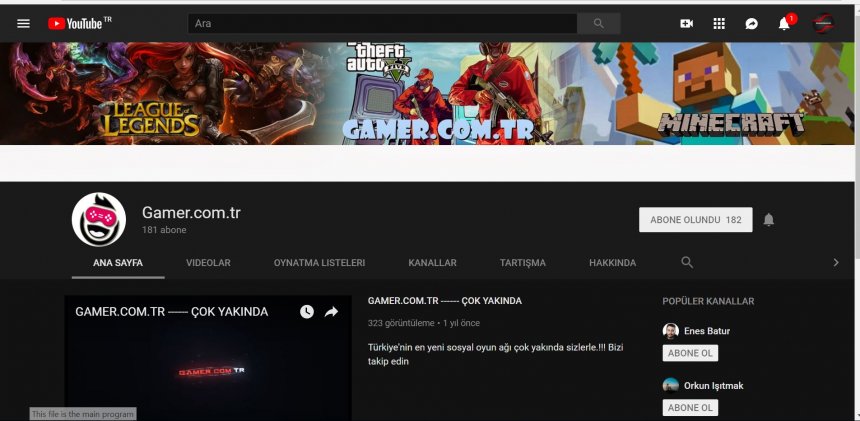This screenshot has height=421, width=860.
Task: Click video description starting Türkiye'nin en yeni
Action: [x=495, y=354]
